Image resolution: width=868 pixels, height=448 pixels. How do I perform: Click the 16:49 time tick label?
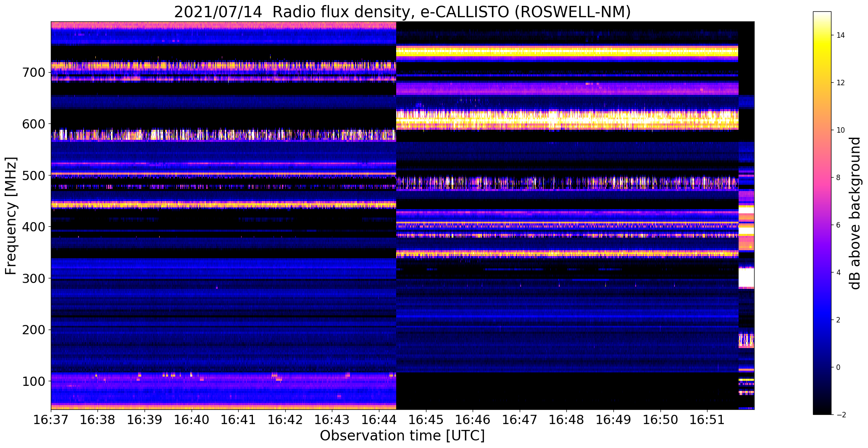[613, 419]
